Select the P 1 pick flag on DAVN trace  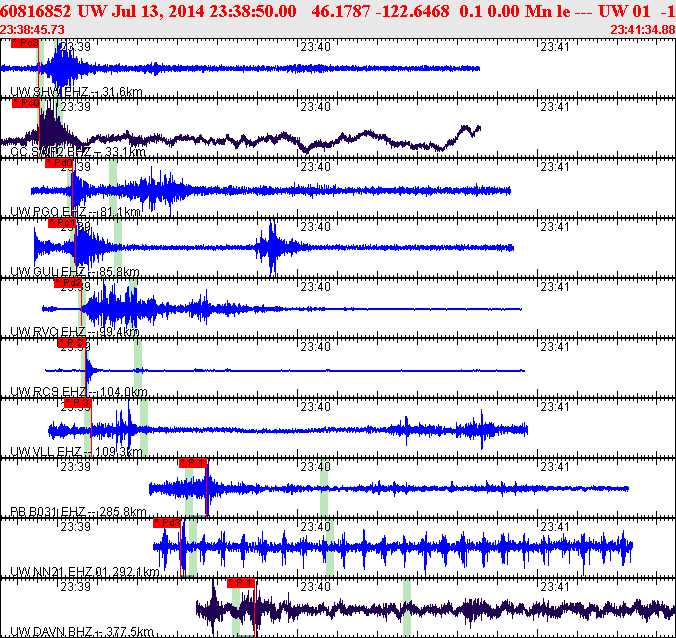click(x=241, y=583)
